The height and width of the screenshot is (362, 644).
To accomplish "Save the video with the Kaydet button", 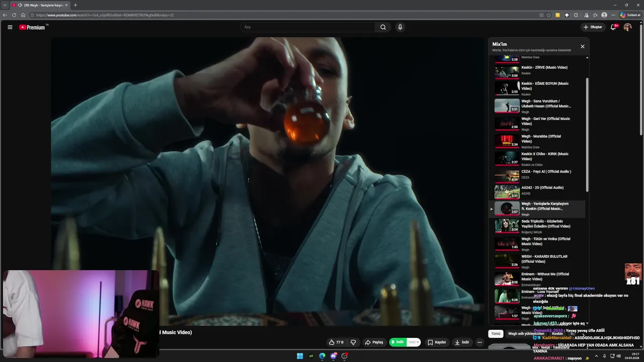I will [x=437, y=342].
